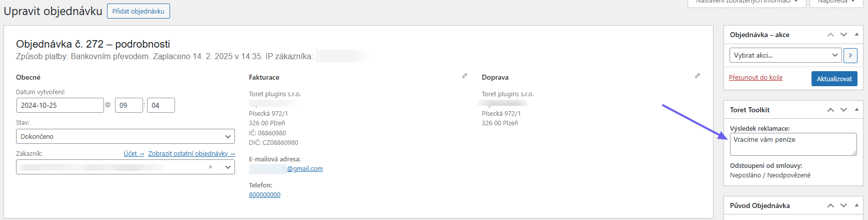Screen dimensions: 868x220
Task: Edit shipping address with Doprava pencil icon
Action: click(697, 76)
